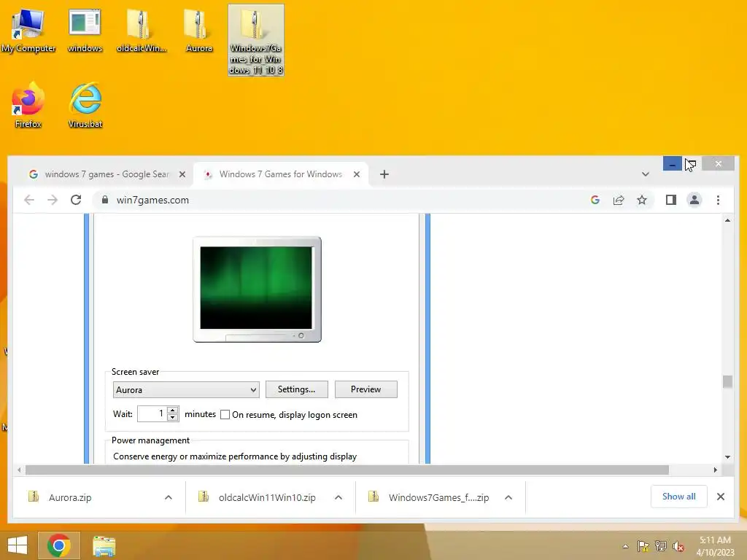Select the Virus.bat desktop icon

(x=85, y=105)
